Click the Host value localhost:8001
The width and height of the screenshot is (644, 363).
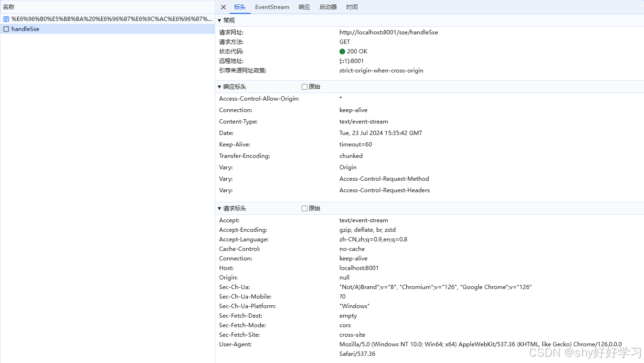[359, 268]
